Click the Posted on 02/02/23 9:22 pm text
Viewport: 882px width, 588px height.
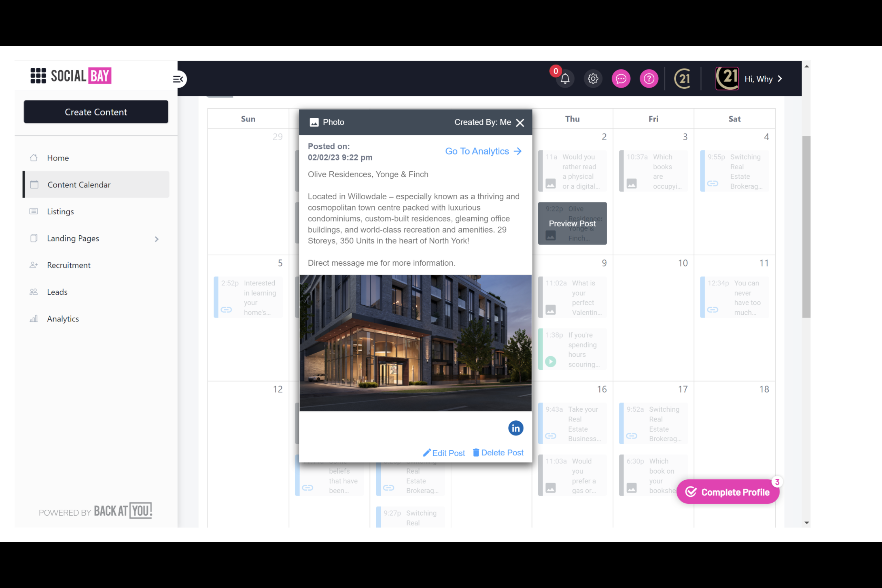[340, 152]
